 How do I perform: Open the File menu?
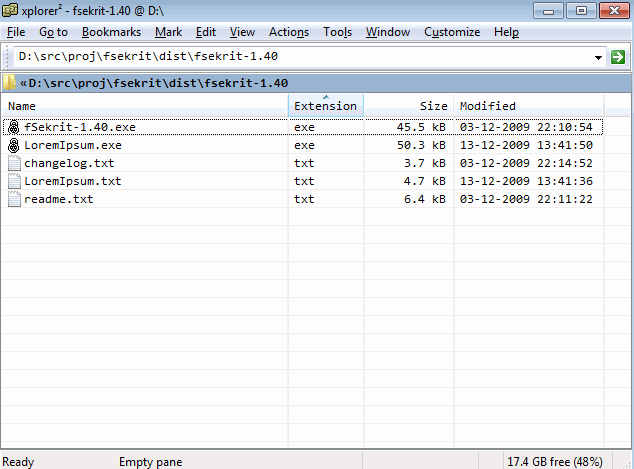pos(16,32)
